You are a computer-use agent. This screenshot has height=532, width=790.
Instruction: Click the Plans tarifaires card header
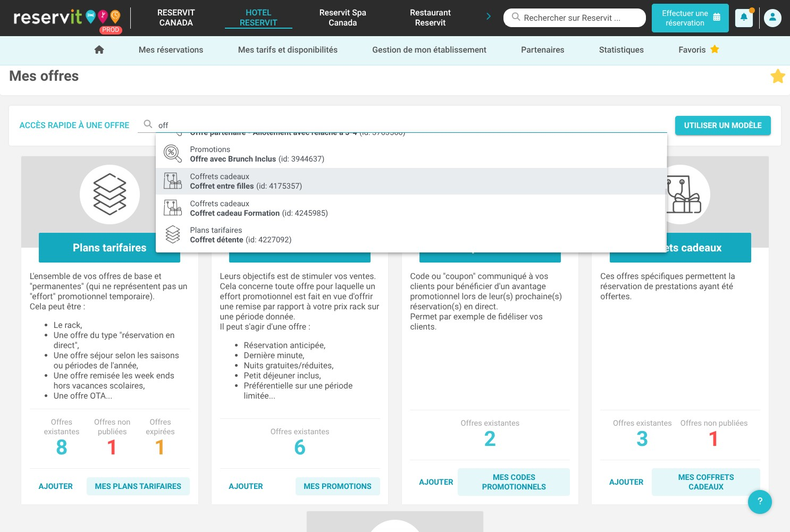coord(110,248)
